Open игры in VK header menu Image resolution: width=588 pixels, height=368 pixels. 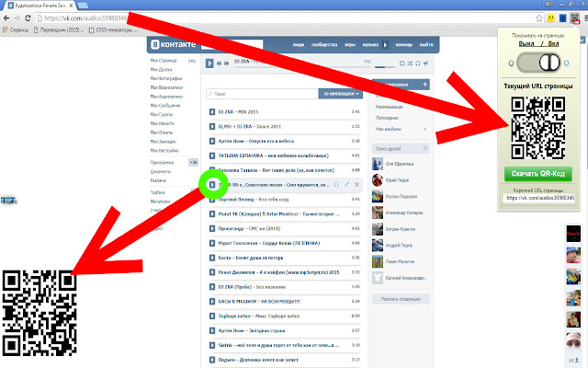(x=350, y=45)
